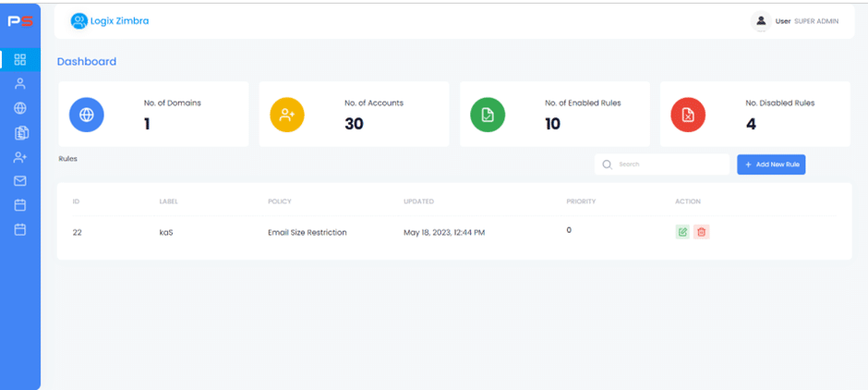Edit rule 22 using green edit icon

click(682, 232)
